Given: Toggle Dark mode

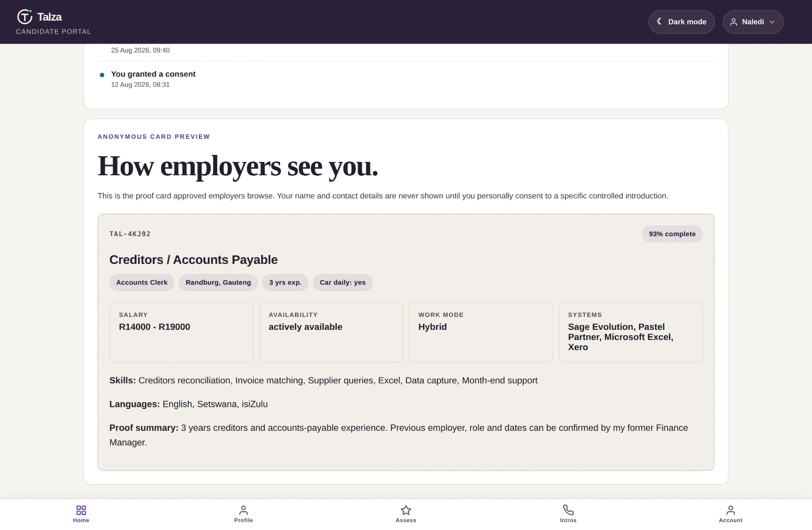Looking at the screenshot, I should [681, 22].
